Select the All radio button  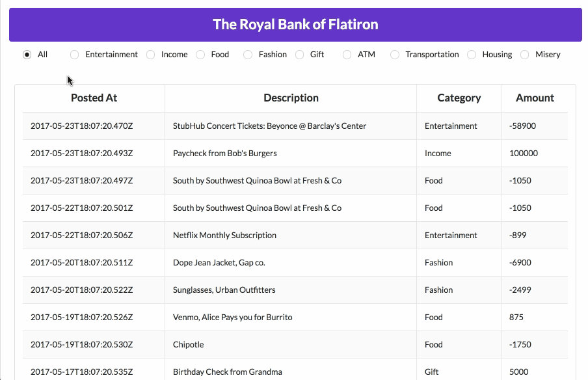tap(27, 55)
